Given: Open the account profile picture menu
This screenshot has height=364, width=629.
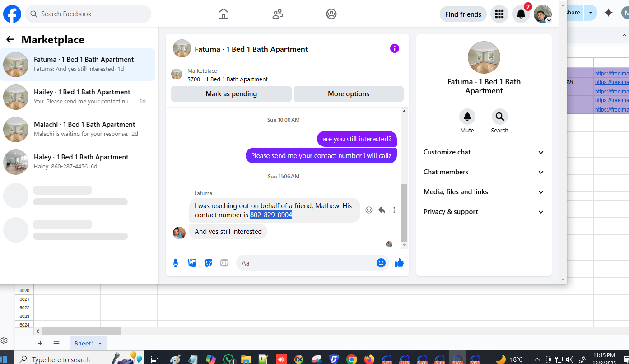Looking at the screenshot, I should tap(542, 14).
